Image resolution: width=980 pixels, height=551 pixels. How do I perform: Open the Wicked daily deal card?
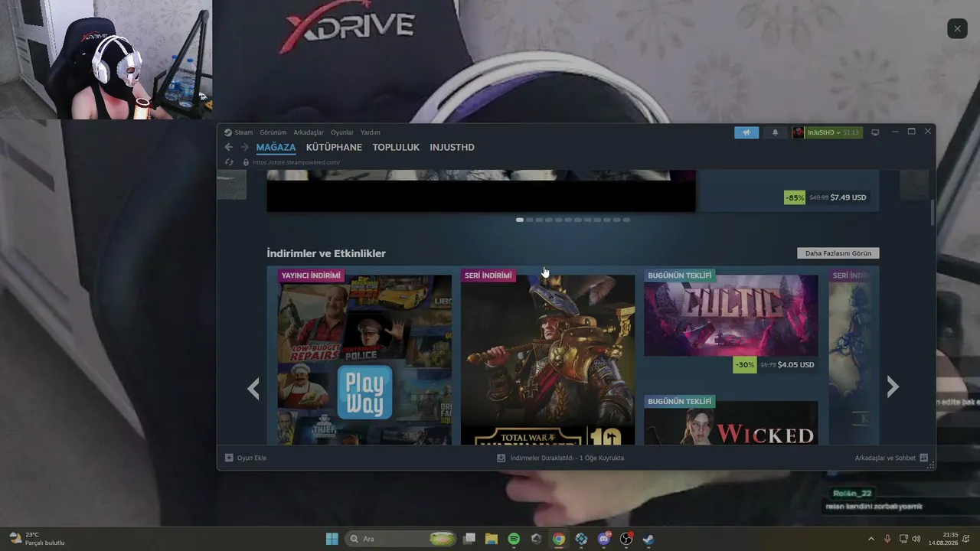point(730,420)
